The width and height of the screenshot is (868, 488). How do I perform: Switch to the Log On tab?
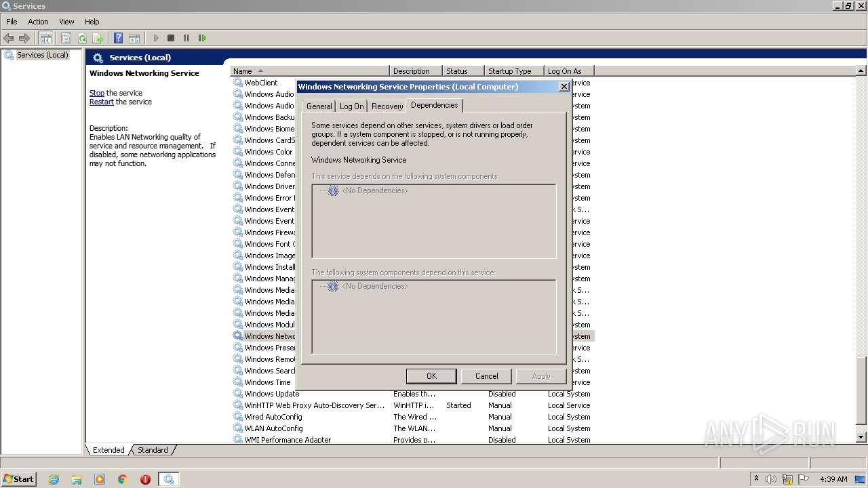[351, 106]
